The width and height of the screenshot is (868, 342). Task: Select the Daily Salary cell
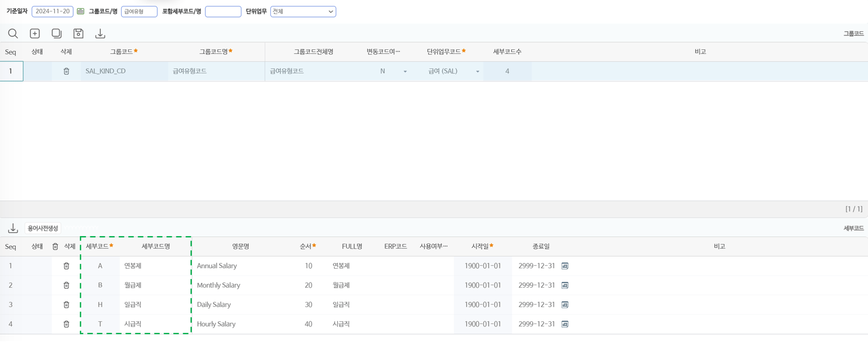(x=241, y=305)
